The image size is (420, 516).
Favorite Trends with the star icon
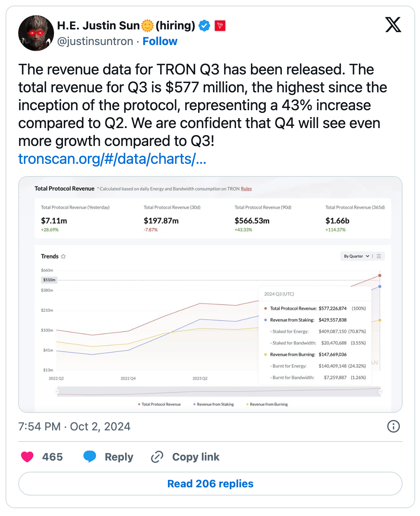click(63, 257)
